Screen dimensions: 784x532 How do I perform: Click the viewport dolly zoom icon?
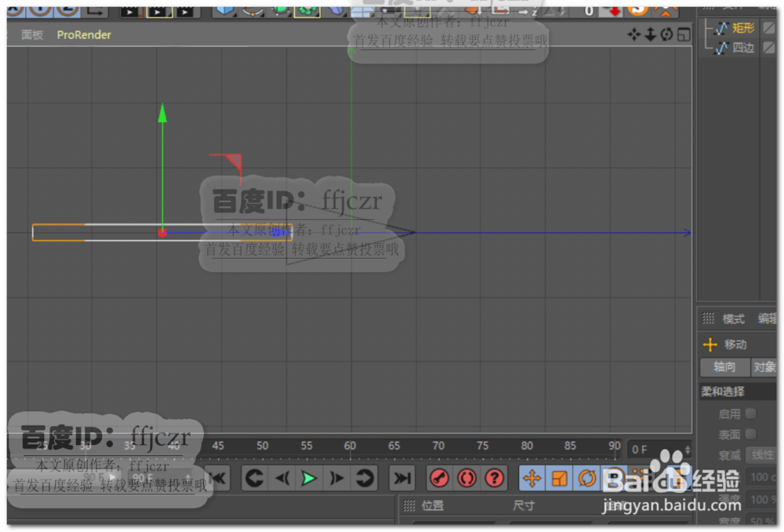pyautogui.click(x=650, y=34)
